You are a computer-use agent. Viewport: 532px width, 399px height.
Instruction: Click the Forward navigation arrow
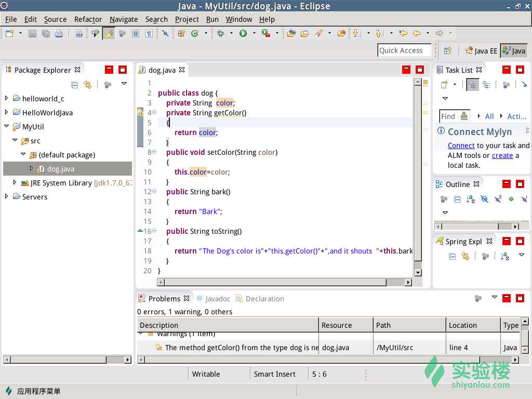coord(440,33)
